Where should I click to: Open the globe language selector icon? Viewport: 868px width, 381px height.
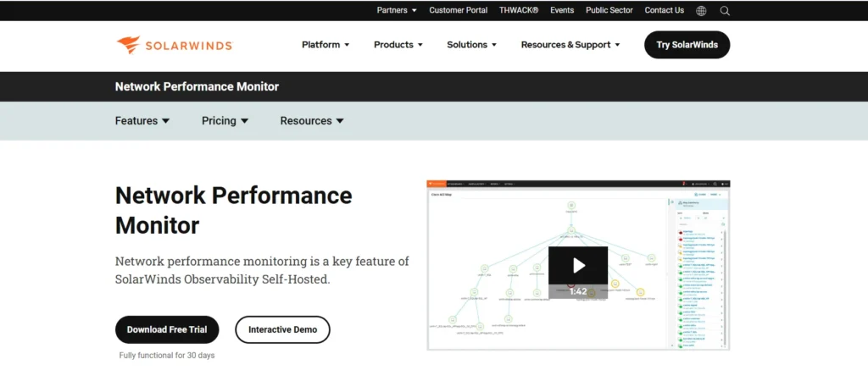701,10
